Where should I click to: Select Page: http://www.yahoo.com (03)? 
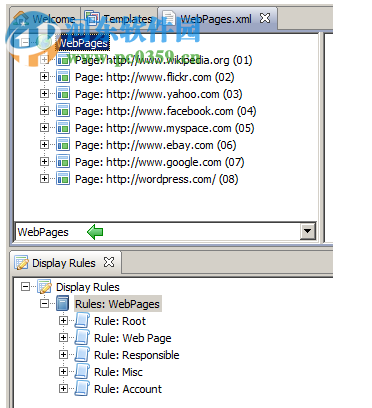pos(159,94)
